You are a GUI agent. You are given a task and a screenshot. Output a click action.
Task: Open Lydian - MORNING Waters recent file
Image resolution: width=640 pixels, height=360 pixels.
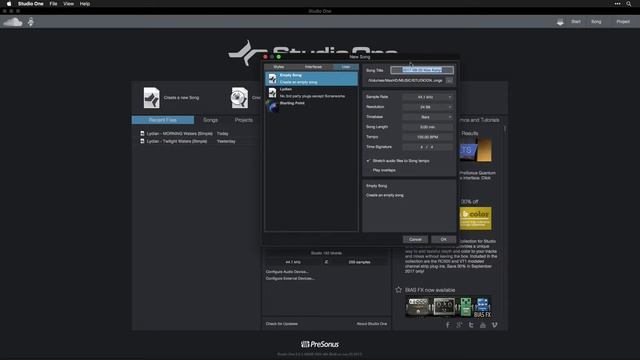pyautogui.click(x=180, y=133)
